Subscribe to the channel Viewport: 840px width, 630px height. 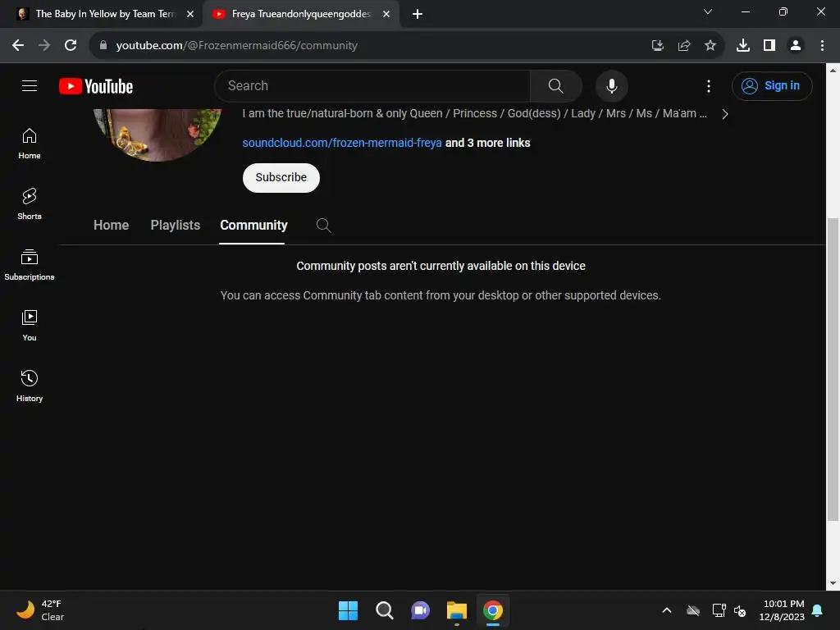tap(281, 177)
